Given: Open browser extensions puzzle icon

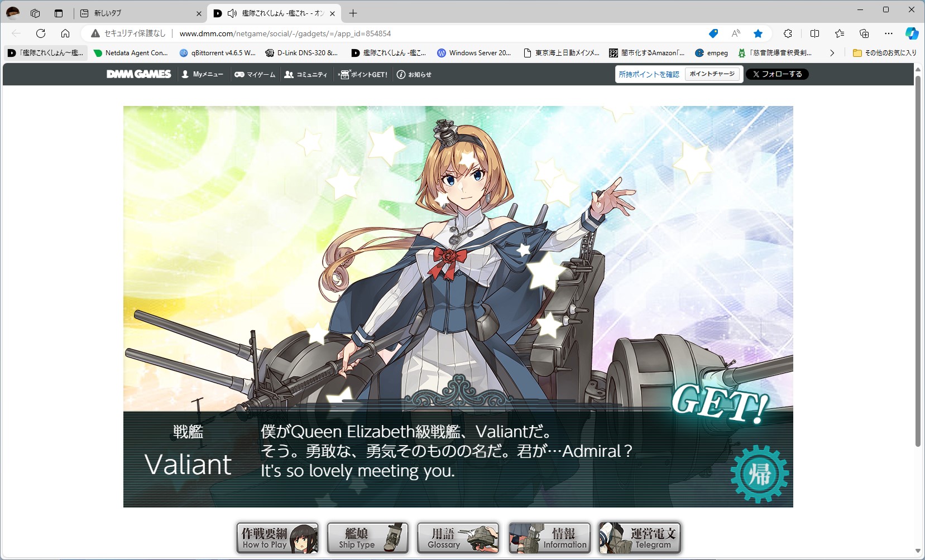Looking at the screenshot, I should tap(788, 33).
